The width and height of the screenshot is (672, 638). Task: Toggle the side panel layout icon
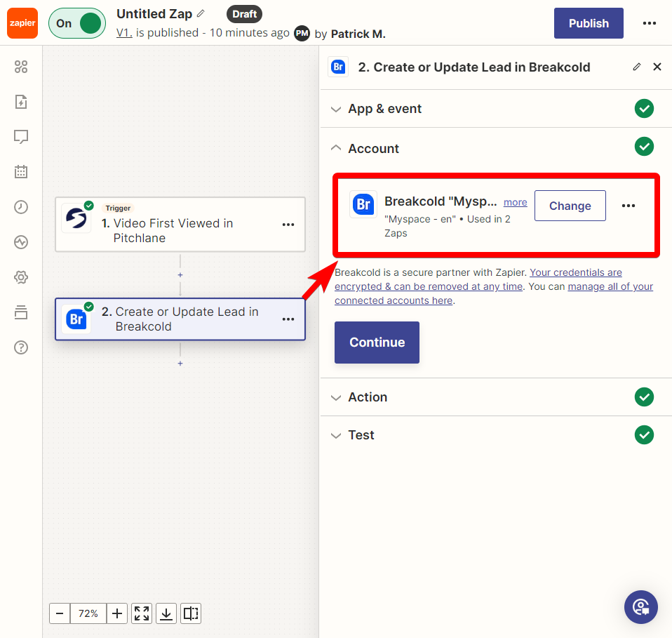point(191,613)
